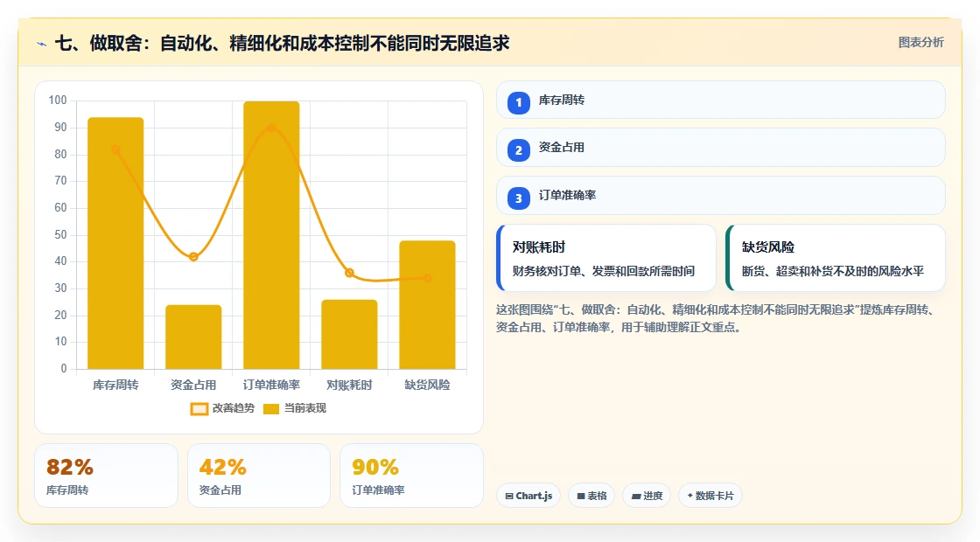Click the 对账耗时 bar in the chart
This screenshot has width=980, height=542.
[x=349, y=334]
